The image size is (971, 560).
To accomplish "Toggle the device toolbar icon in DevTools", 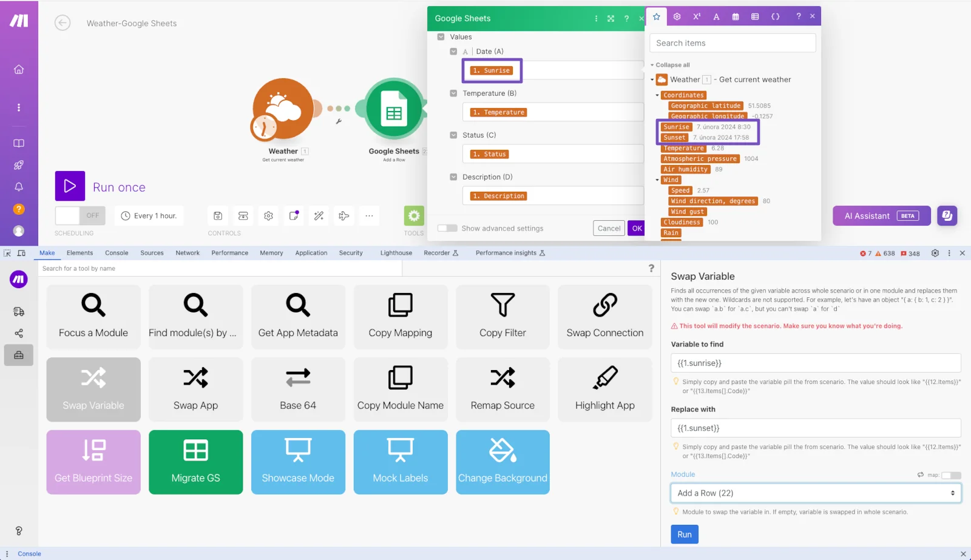I will point(22,253).
